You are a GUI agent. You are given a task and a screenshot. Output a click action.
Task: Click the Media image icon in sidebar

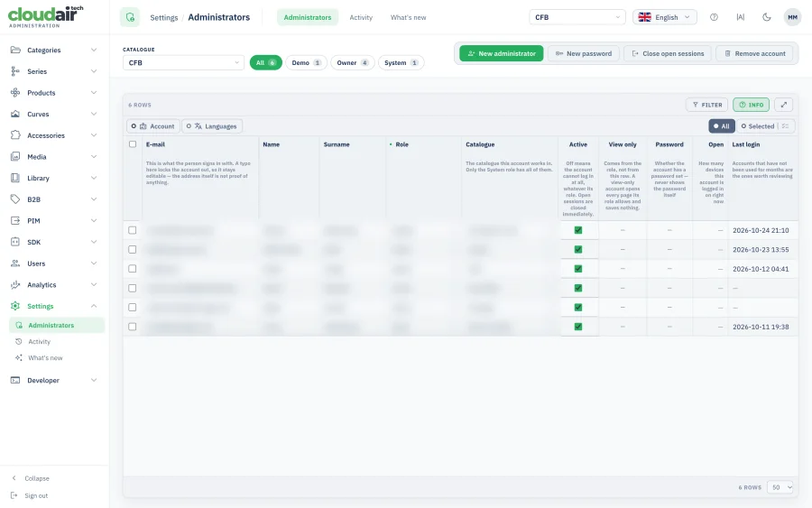(15, 156)
